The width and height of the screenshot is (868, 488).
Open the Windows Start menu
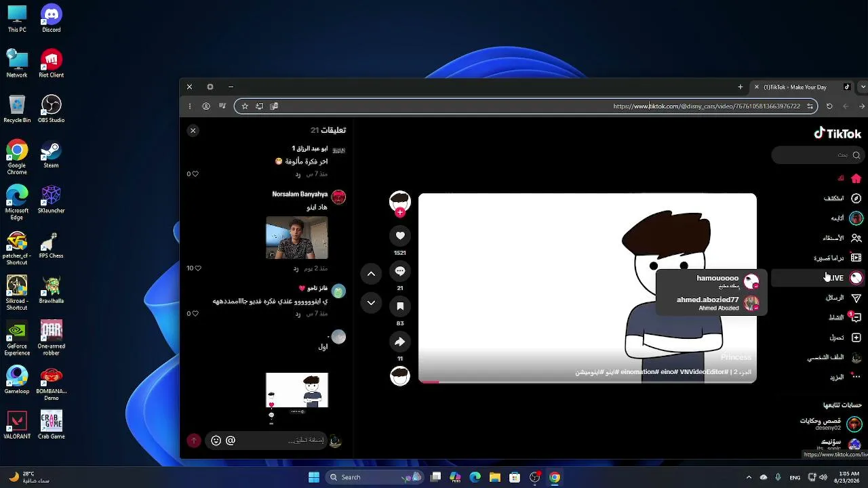coord(314,477)
